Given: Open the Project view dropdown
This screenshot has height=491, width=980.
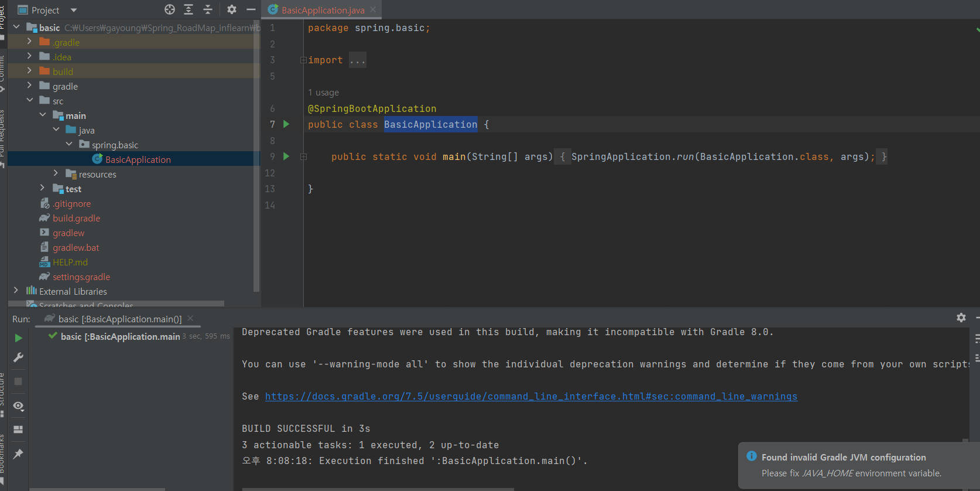Looking at the screenshot, I should click(x=74, y=10).
